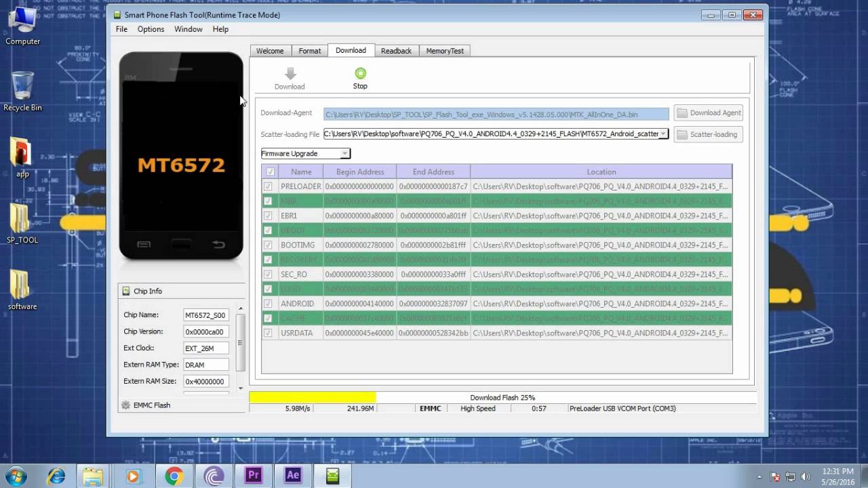Select the software folder on desktop

point(22,290)
